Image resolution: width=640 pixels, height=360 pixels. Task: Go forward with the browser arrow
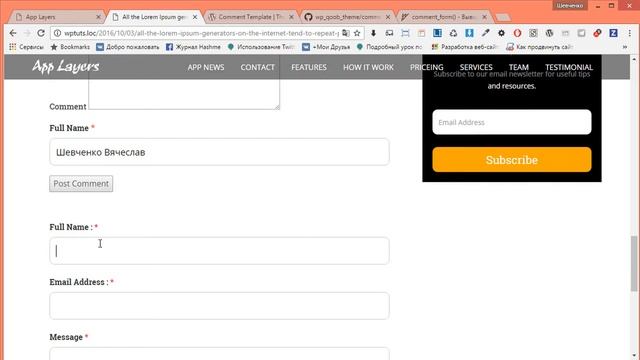pyautogui.click(x=27, y=33)
